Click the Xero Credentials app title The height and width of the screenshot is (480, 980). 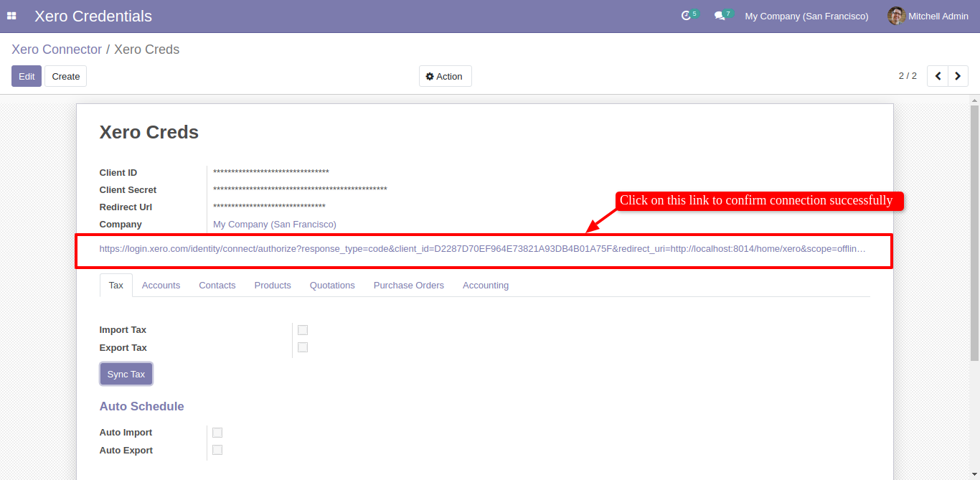point(93,16)
